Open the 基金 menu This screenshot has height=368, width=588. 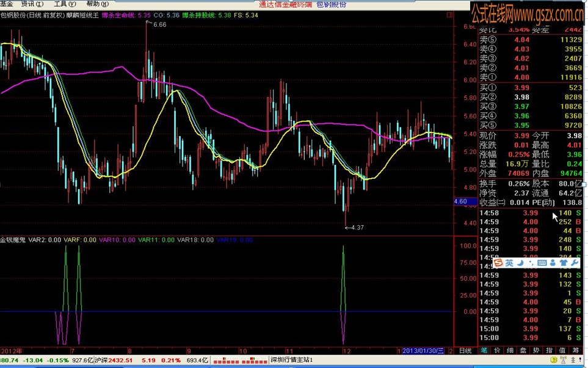[x=7, y=4]
